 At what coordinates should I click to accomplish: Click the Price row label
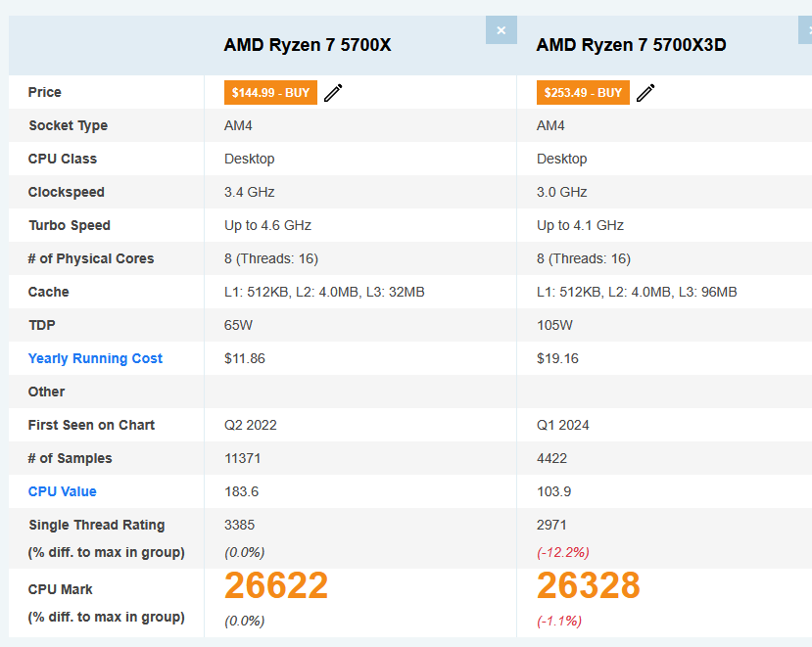[44, 92]
